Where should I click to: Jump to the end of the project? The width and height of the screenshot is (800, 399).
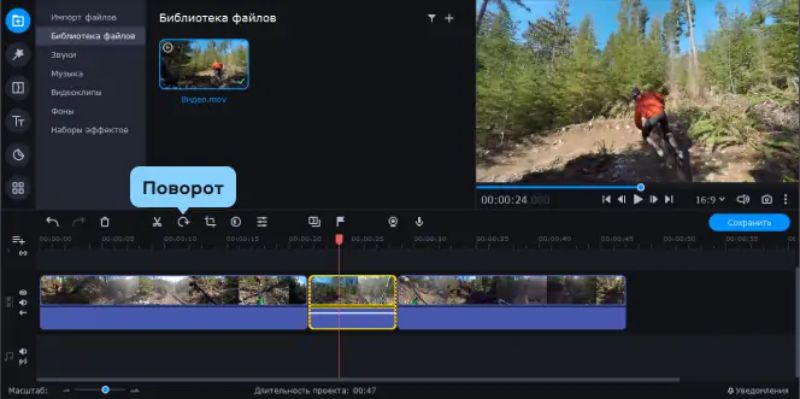(669, 200)
